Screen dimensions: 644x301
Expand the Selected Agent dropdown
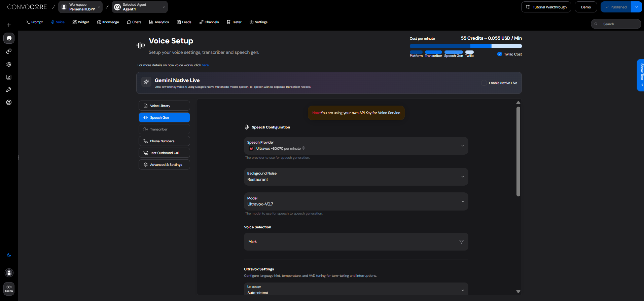pos(140,7)
